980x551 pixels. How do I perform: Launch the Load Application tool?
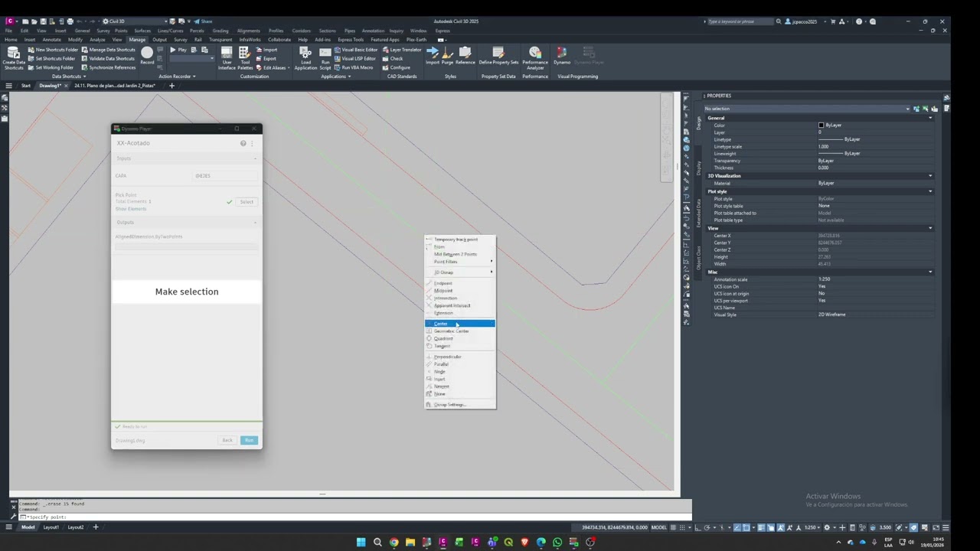point(305,58)
